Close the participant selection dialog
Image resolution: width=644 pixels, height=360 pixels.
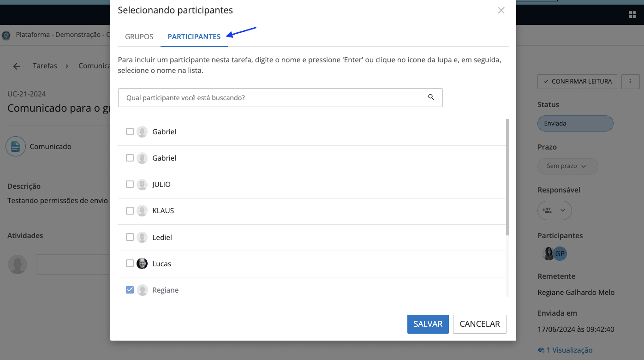pyautogui.click(x=501, y=10)
